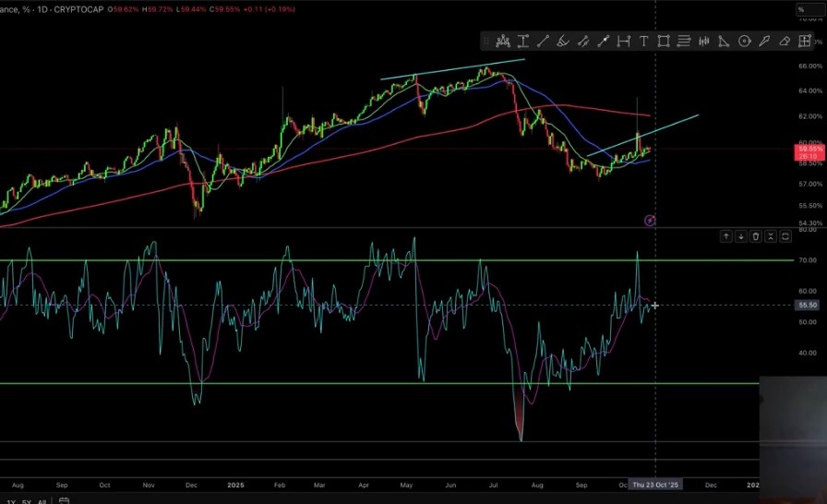Toggle percent scale button at top right

click(x=801, y=10)
